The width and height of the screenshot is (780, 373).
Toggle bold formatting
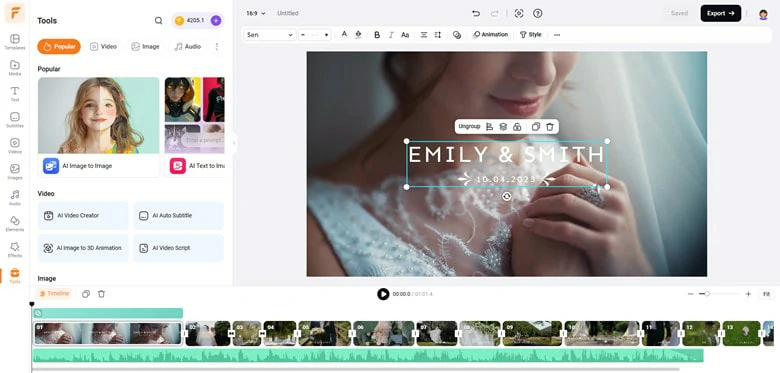(x=377, y=35)
